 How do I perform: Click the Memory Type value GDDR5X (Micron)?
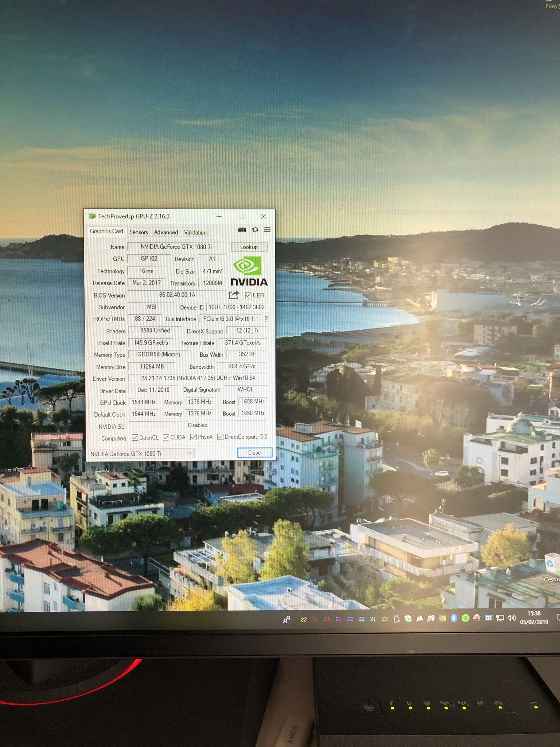coord(159,354)
